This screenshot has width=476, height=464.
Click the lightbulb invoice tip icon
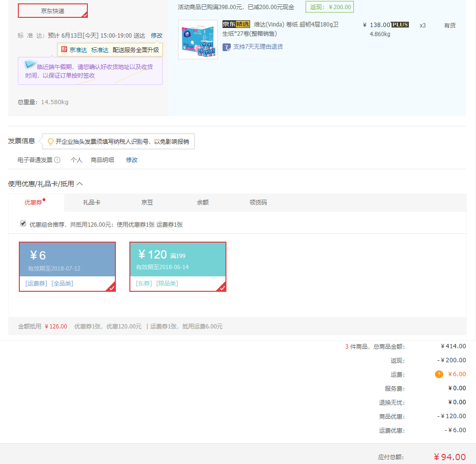(51, 142)
